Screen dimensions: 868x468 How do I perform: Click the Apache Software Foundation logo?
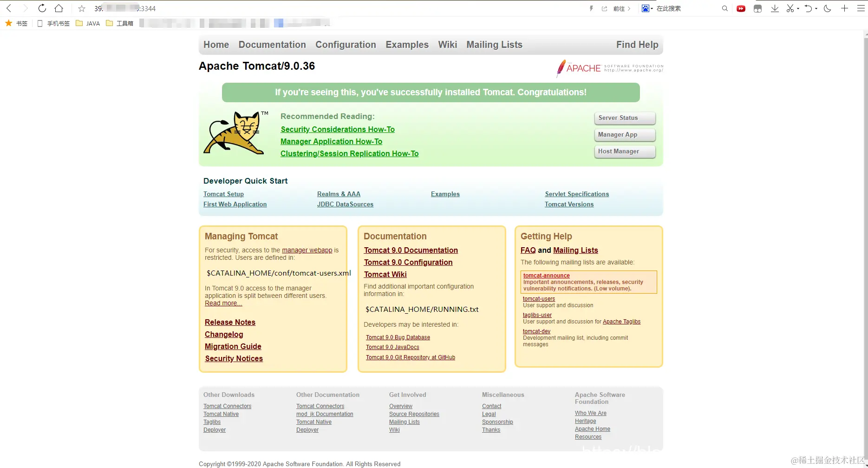(x=610, y=68)
